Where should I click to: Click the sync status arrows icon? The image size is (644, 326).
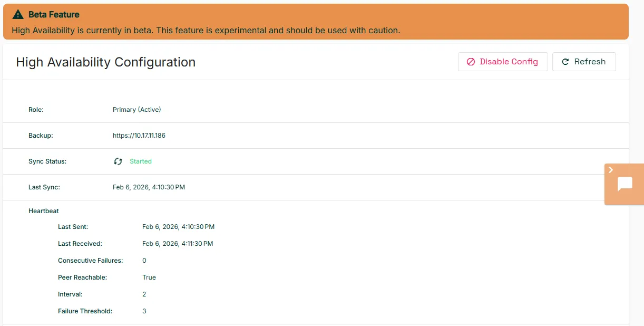118,161
